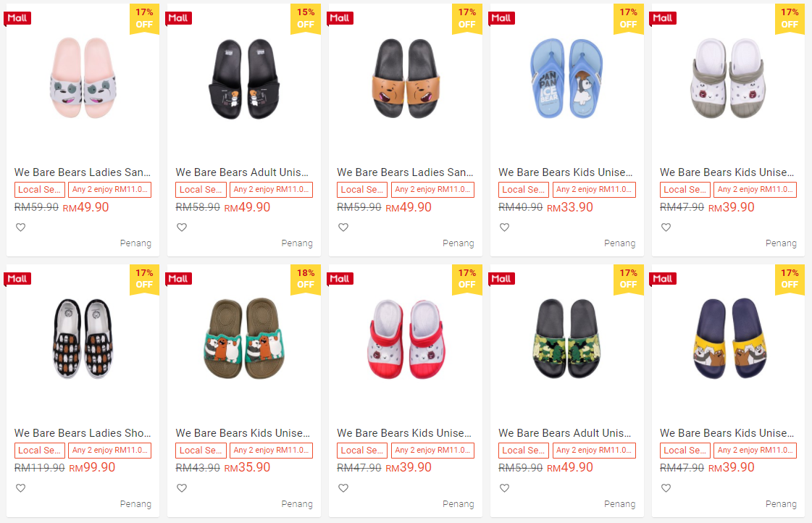The height and width of the screenshot is (523, 812).
Task: Click the 18% OFF discount badge
Action: [306, 279]
